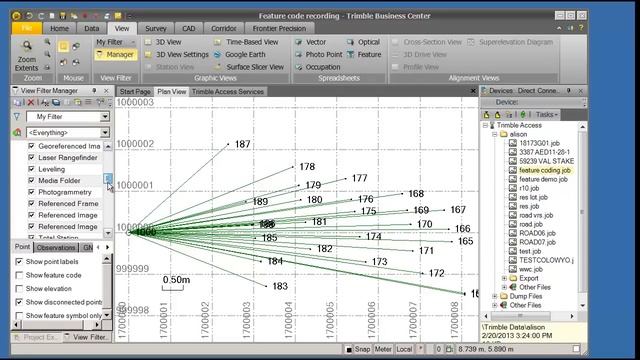Open the Tasks dropdown menu
This screenshot has width=640, height=360.
tap(547, 115)
